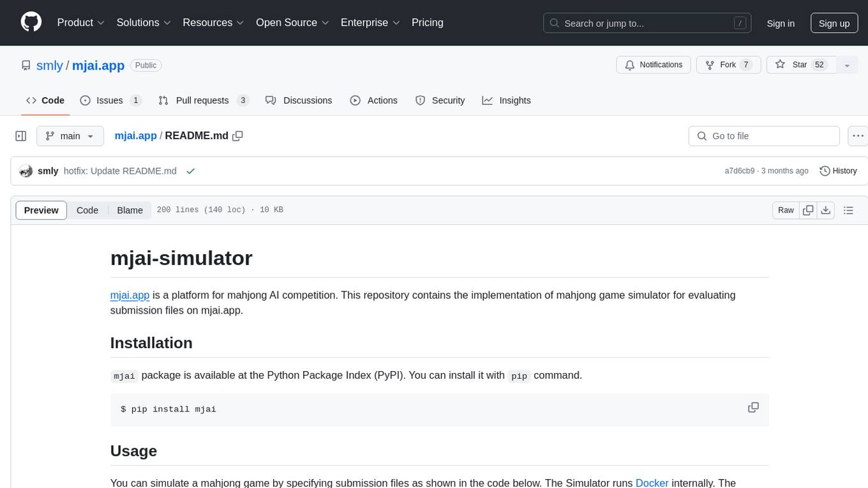Click the Notifications bell button
Screen dimensions: 868x488
coord(654,65)
